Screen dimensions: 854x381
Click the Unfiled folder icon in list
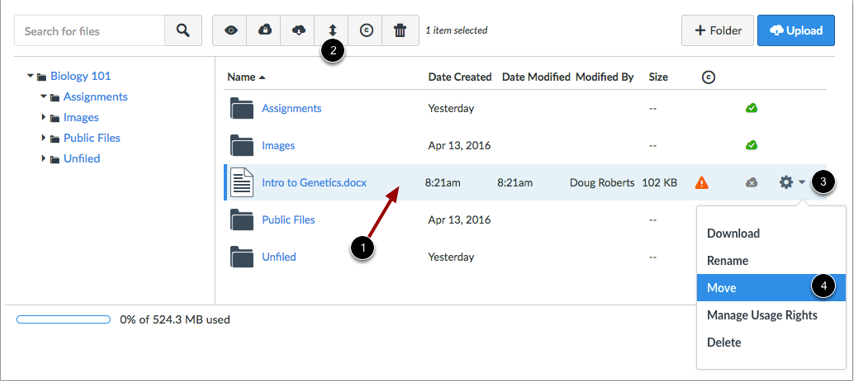pyautogui.click(x=242, y=257)
